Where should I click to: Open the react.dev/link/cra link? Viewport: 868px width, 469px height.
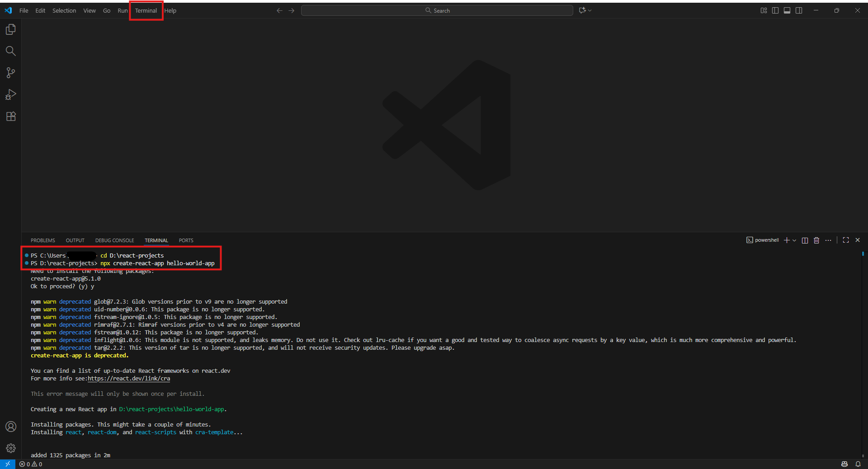[129, 379]
